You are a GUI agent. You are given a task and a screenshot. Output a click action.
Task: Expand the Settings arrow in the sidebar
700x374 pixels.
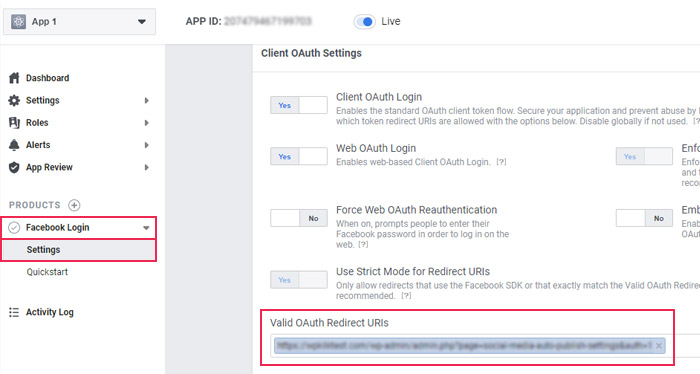point(146,100)
